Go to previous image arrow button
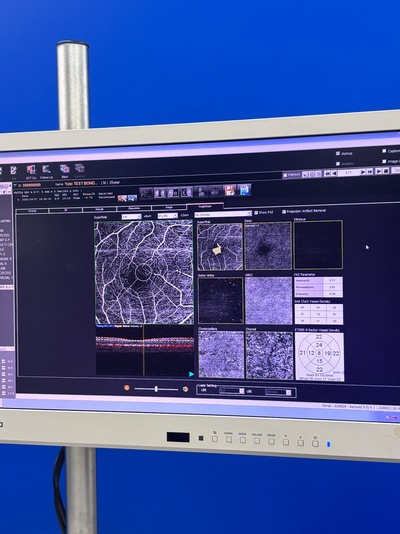The image size is (400, 534). tap(334, 173)
